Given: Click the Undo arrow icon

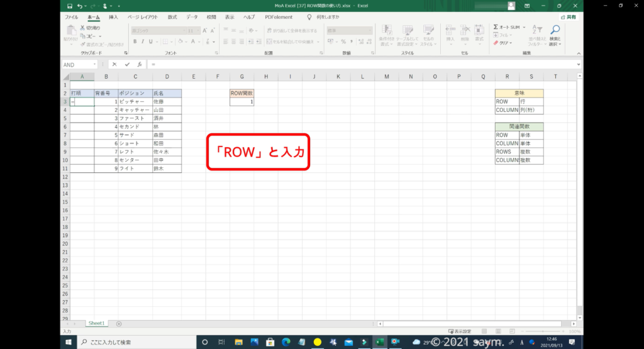Looking at the screenshot, I should (x=79, y=6).
